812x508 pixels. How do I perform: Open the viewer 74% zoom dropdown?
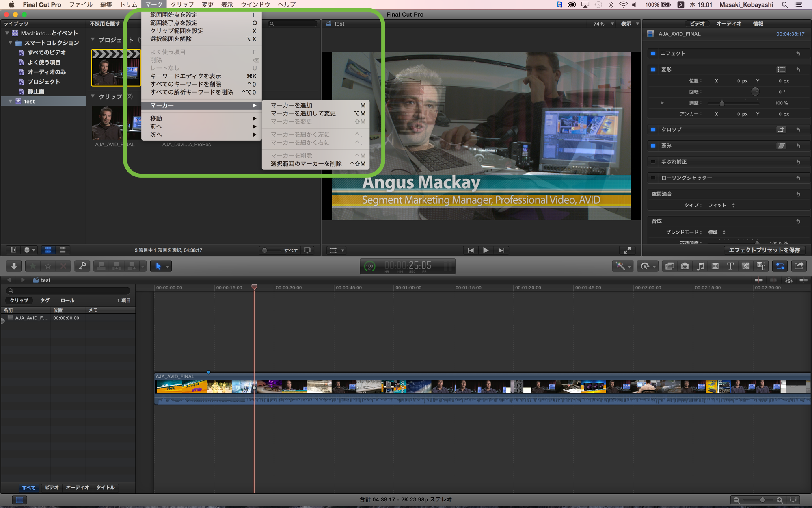pyautogui.click(x=604, y=24)
